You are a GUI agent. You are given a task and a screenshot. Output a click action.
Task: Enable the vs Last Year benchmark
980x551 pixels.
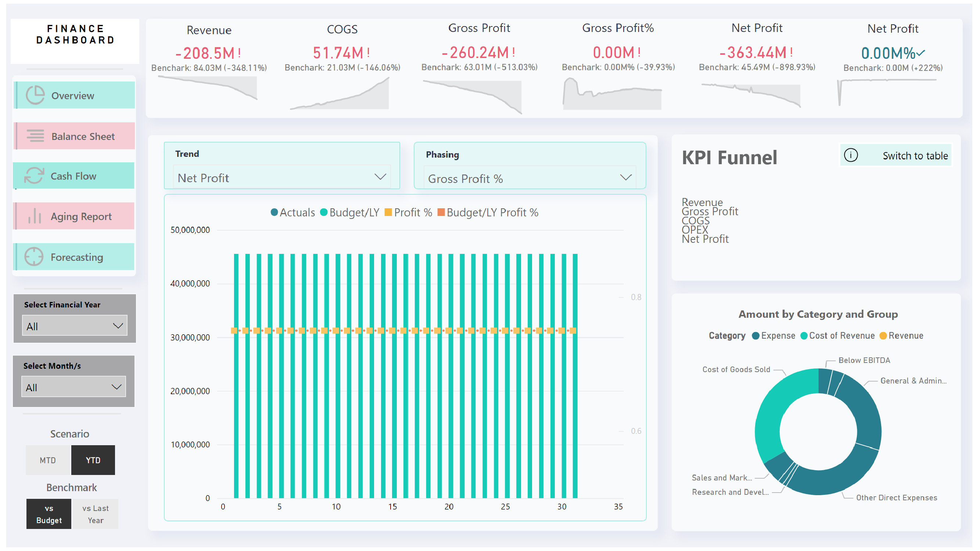(95, 514)
